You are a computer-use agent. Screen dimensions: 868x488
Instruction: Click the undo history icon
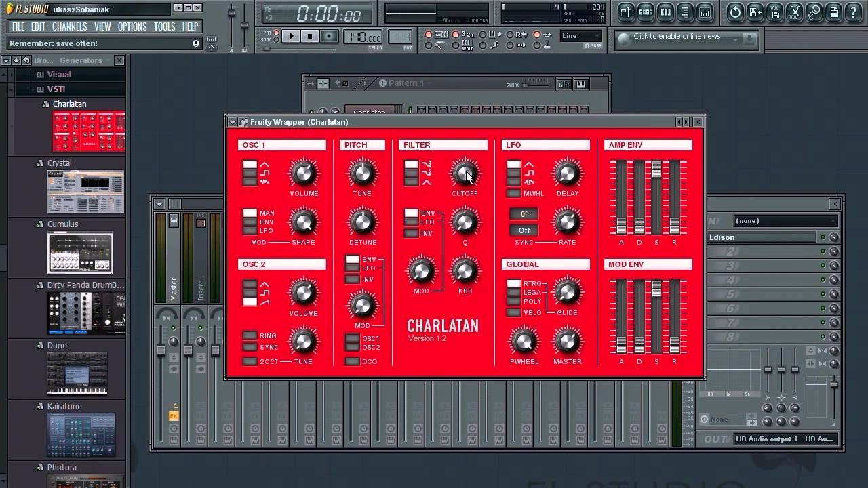pos(735,12)
